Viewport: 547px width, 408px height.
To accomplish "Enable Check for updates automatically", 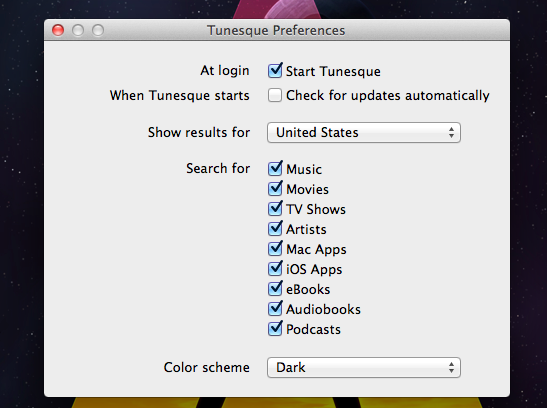I will (275, 95).
